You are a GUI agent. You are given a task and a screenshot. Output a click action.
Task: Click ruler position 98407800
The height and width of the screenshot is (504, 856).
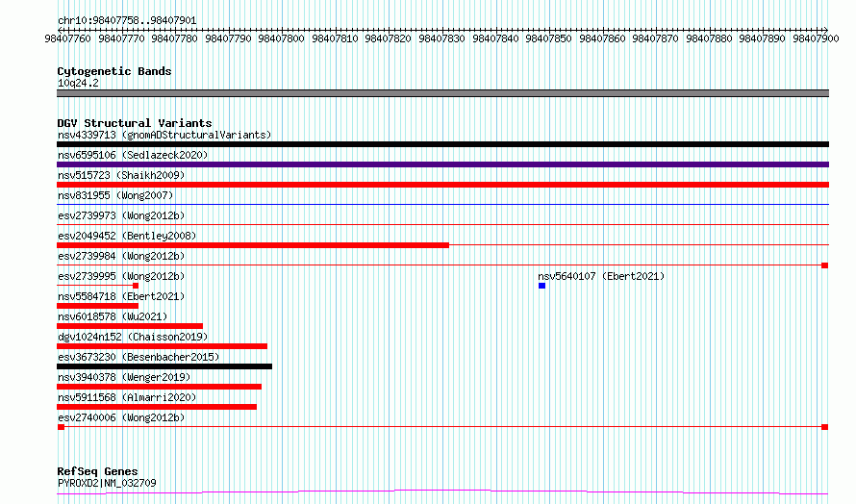(x=281, y=38)
